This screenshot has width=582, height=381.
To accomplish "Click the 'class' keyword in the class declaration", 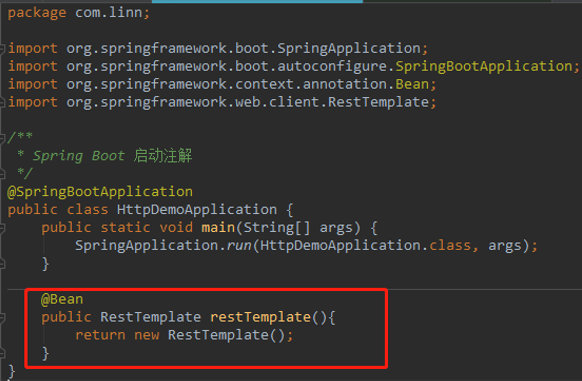I will tap(88, 210).
